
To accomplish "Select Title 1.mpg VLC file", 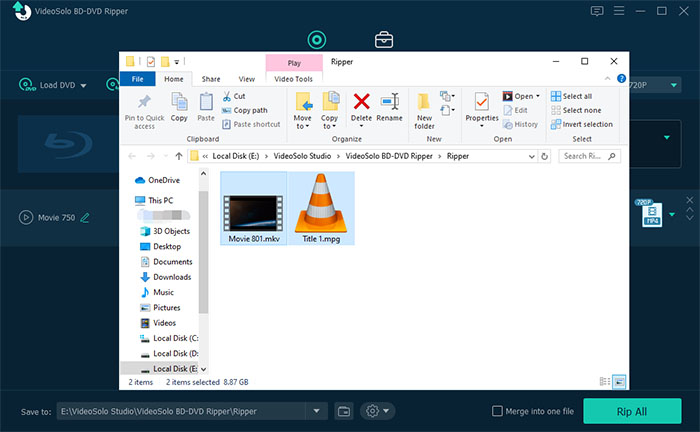I will 321,209.
